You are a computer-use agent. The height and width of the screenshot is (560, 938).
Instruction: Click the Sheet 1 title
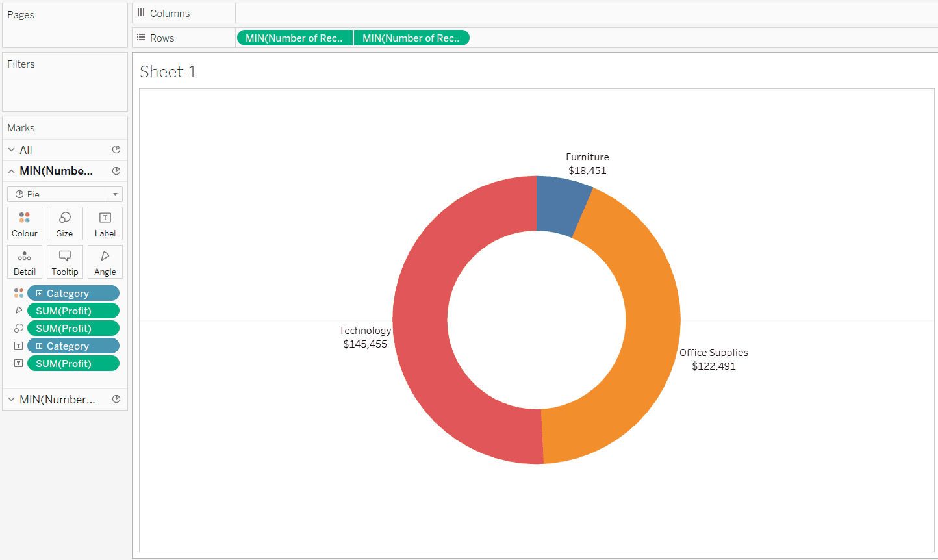[168, 71]
